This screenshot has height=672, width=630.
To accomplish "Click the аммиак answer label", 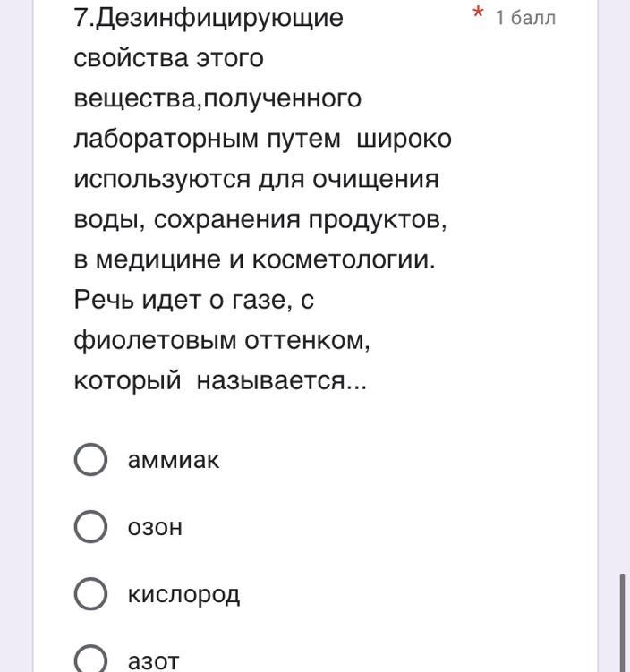I will 174,460.
